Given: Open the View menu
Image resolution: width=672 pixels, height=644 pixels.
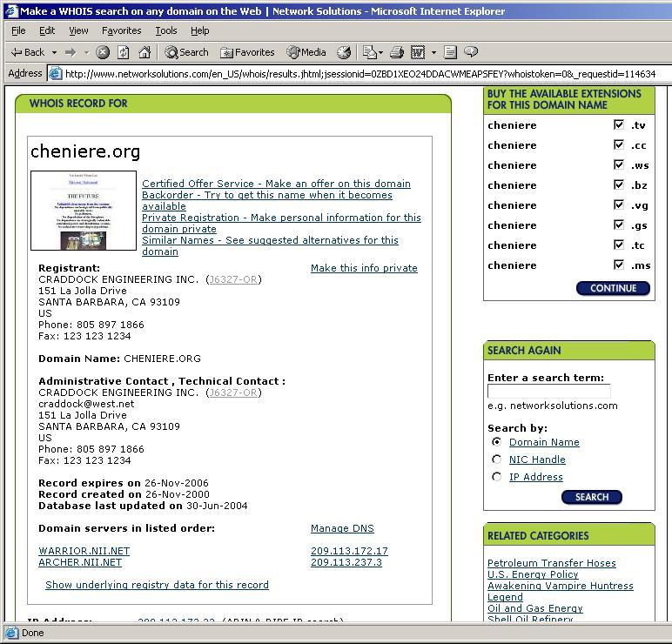Looking at the screenshot, I should click(78, 30).
